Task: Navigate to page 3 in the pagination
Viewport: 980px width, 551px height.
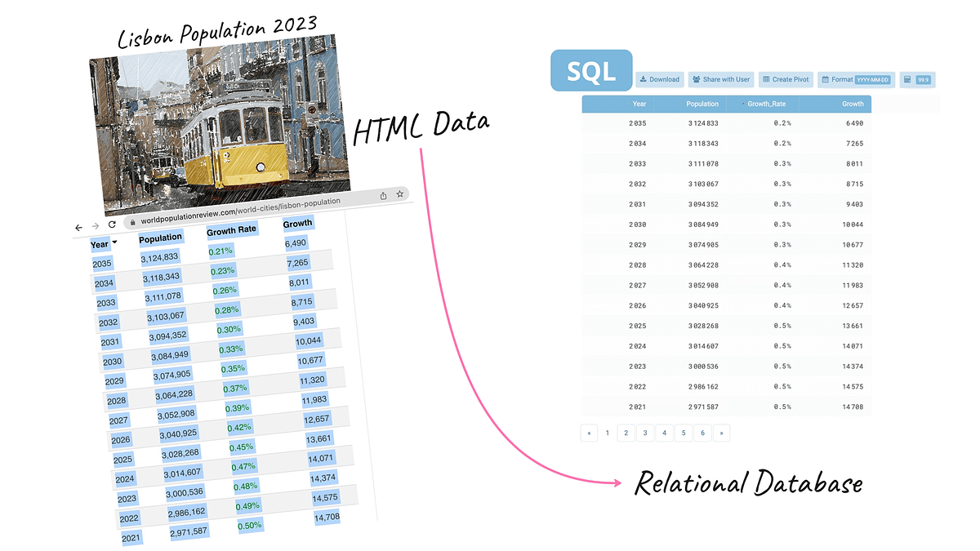Action: coord(645,433)
